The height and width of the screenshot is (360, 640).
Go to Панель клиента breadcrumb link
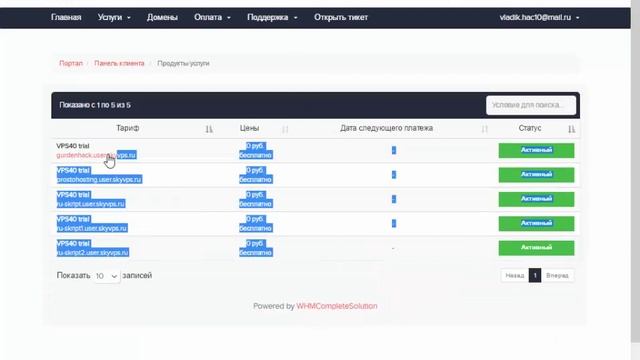(x=119, y=63)
